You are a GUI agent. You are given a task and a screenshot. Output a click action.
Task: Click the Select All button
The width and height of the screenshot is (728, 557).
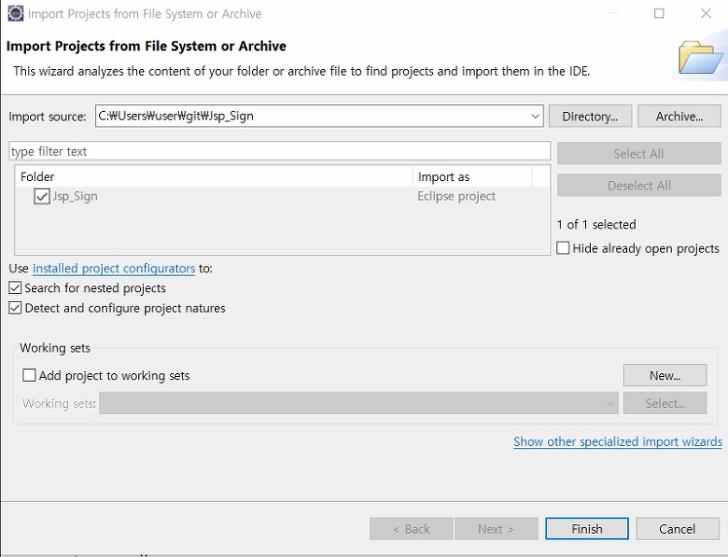tap(639, 154)
